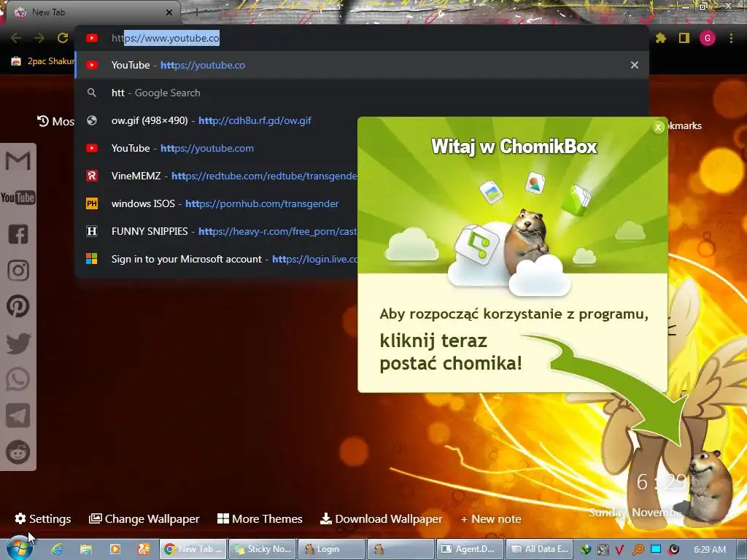
Task: Open Windows Explorer folder on the taskbar
Action: coord(86,549)
